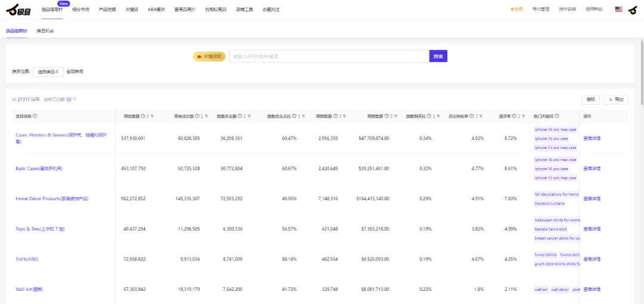Viewport: 644px width, 304px height.
Task: Sort table by 周销售量 column
Action: pos(340,116)
